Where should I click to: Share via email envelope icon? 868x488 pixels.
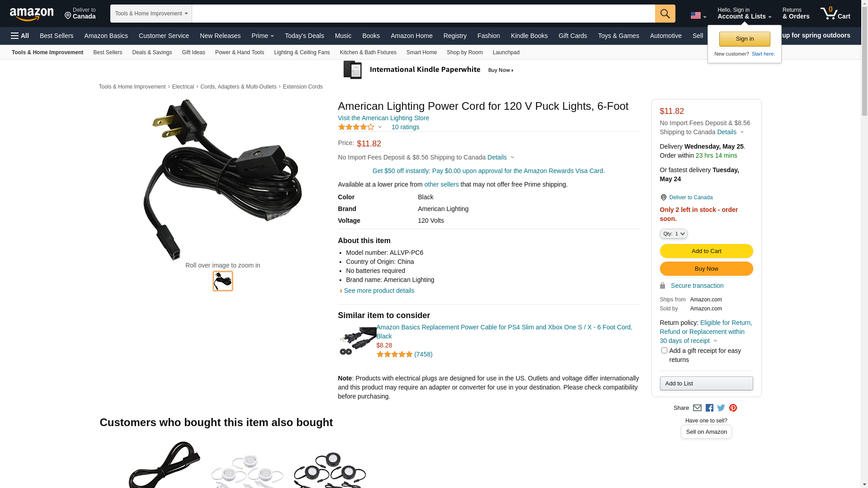pos(697,408)
